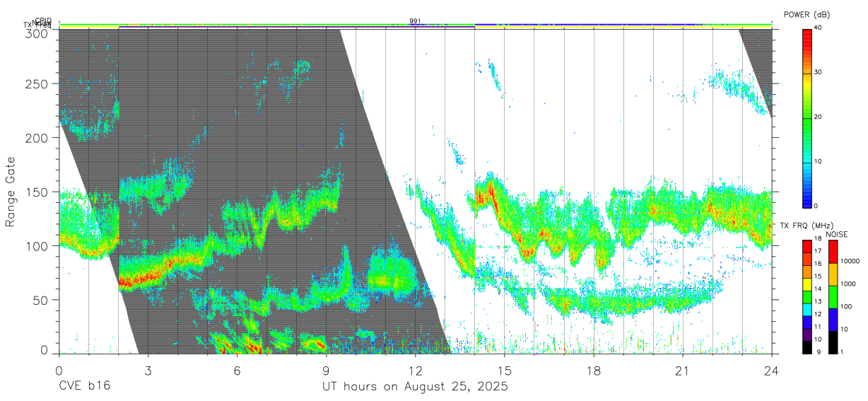Click the 30 label on the power colorbar
Viewport: 868px width, 401px height.
click(819, 72)
